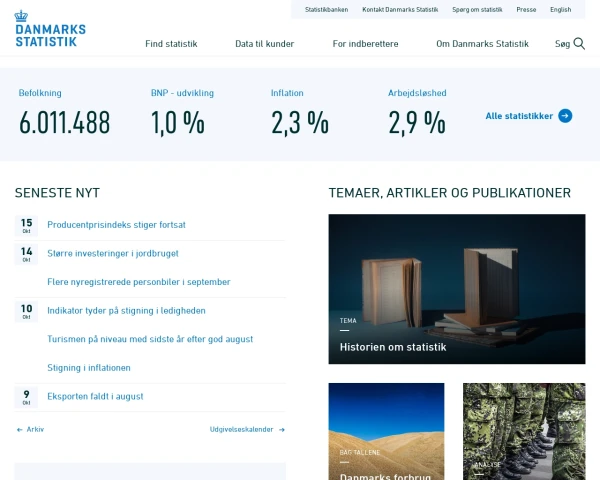
Task: Open the Presse page link
Action: point(526,9)
